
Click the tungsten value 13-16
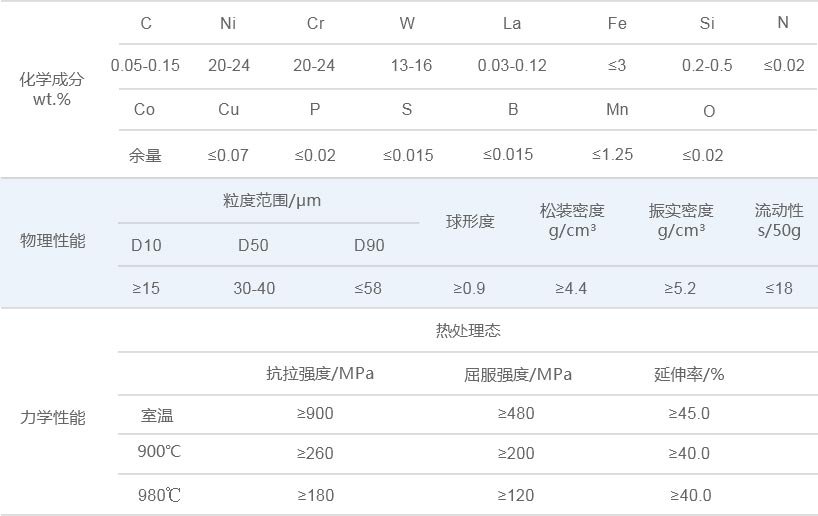click(x=411, y=66)
